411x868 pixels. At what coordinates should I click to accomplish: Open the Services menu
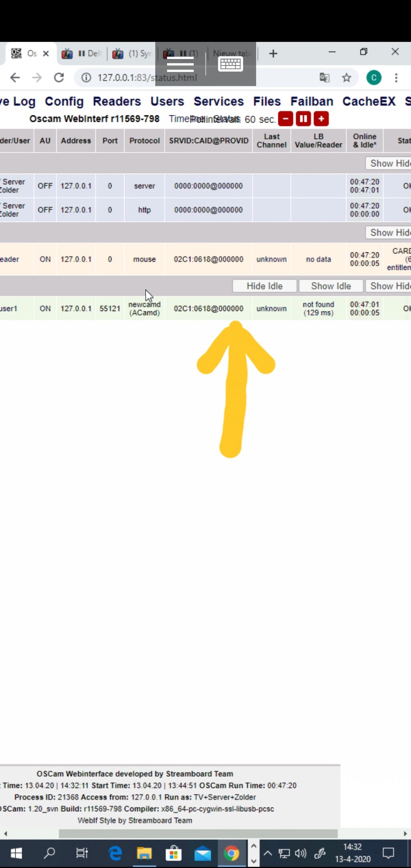[x=219, y=101]
